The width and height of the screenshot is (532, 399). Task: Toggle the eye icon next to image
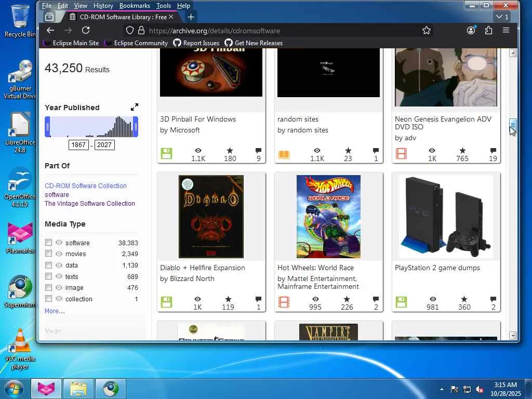tap(59, 287)
